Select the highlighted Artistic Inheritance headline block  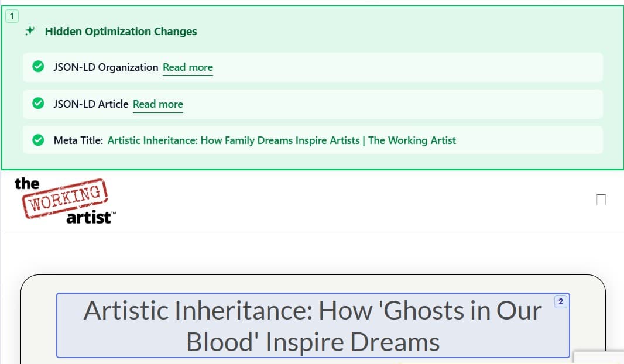pos(313,325)
